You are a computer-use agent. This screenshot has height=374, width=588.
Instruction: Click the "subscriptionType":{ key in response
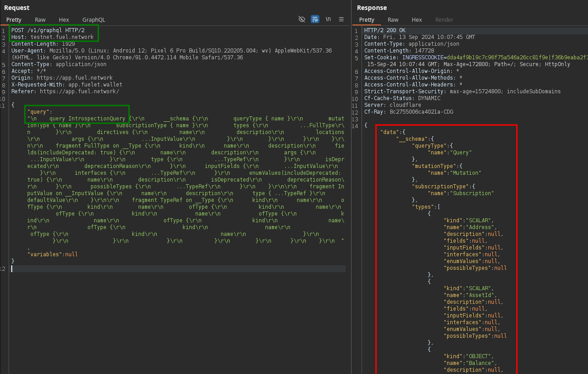(443, 187)
